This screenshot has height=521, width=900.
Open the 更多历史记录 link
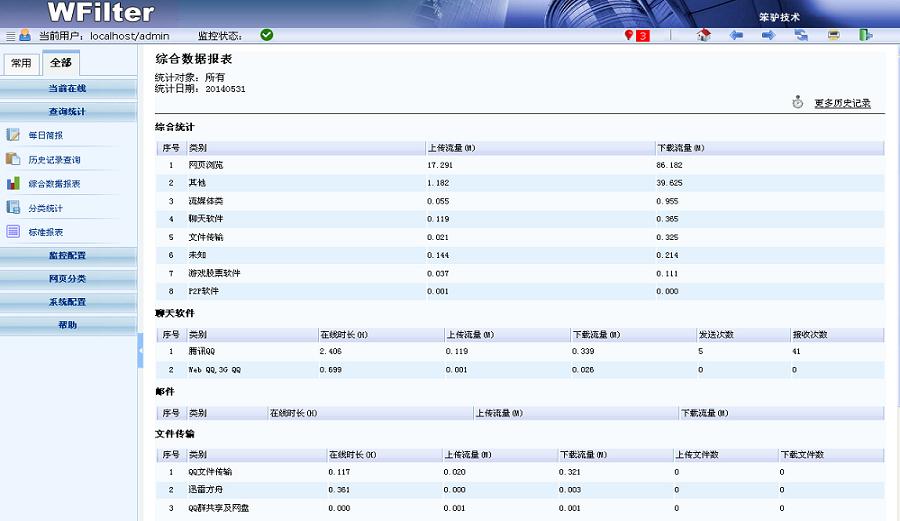tap(842, 103)
